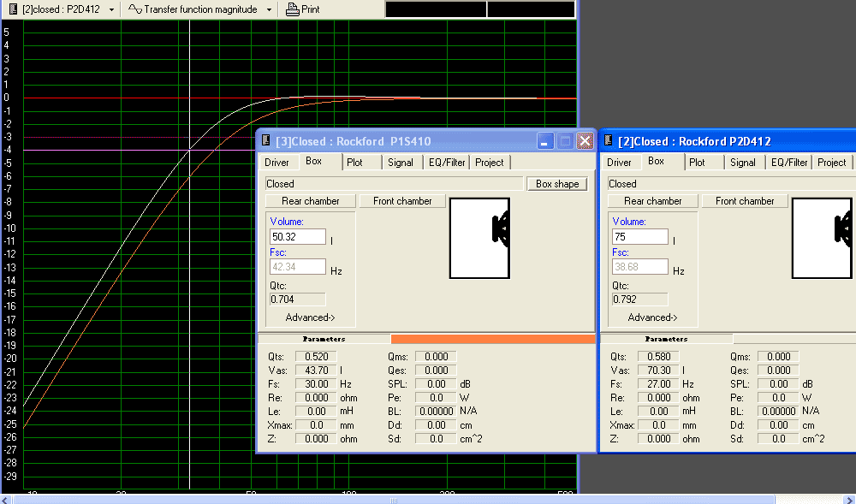Click Advanced-> in the P1S410 window
The image size is (856, 504).
click(310, 317)
